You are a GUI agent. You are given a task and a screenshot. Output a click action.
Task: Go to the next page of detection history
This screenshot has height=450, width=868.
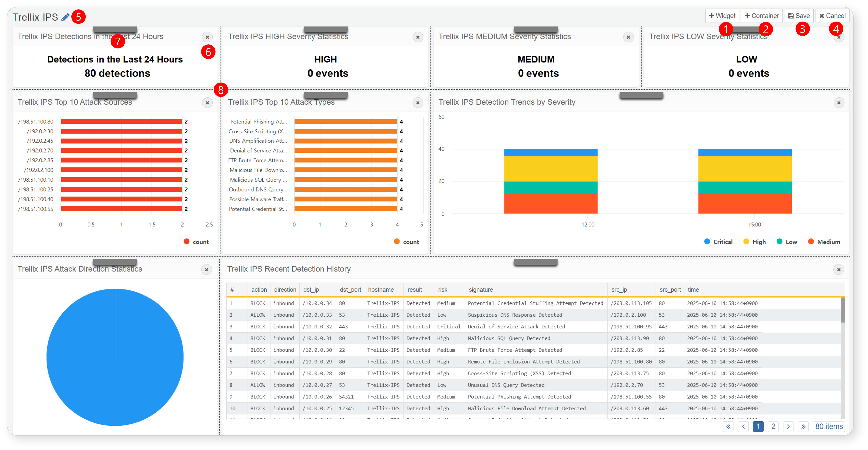click(788, 426)
